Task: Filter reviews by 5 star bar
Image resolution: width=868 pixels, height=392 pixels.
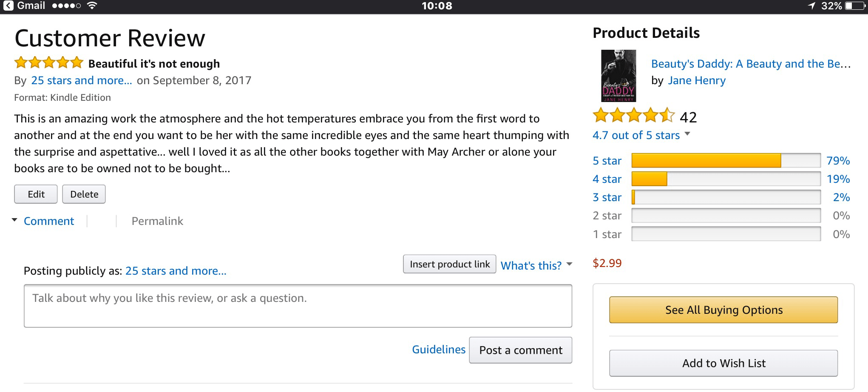Action: click(x=726, y=161)
